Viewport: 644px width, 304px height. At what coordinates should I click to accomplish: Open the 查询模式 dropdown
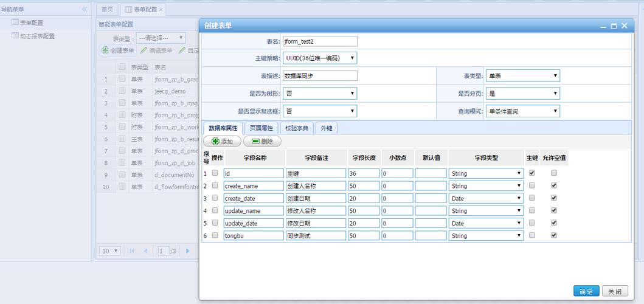tap(523, 111)
